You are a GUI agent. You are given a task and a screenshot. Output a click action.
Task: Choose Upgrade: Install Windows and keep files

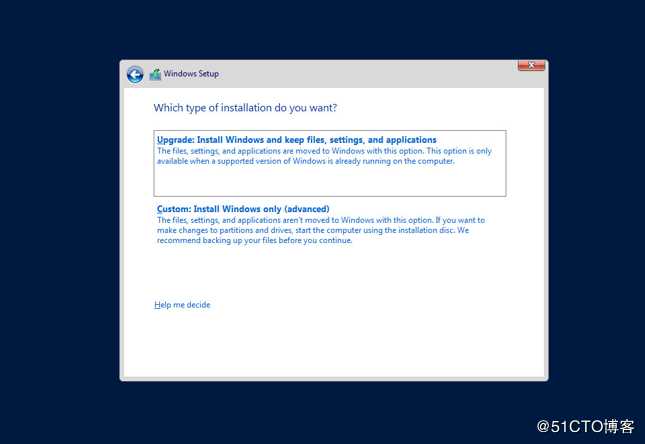(x=329, y=163)
